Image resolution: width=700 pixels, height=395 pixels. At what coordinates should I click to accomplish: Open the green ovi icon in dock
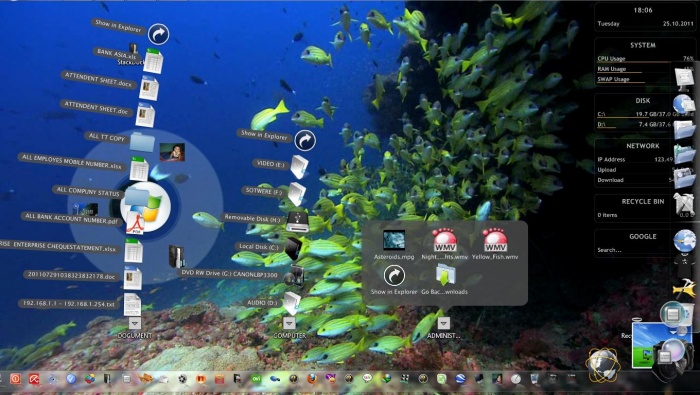[256, 379]
